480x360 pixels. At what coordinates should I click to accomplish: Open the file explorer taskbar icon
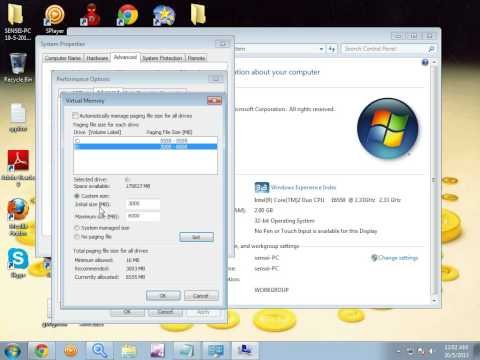(x=129, y=351)
